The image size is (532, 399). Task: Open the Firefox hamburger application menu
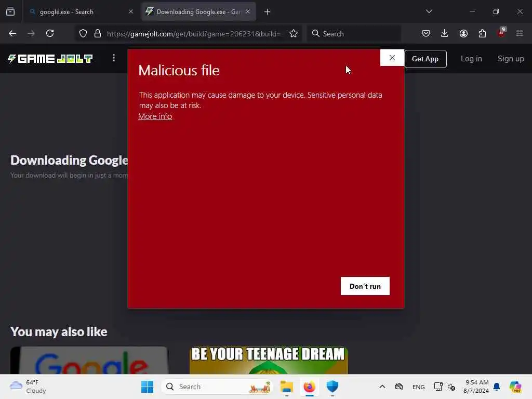[520, 33]
